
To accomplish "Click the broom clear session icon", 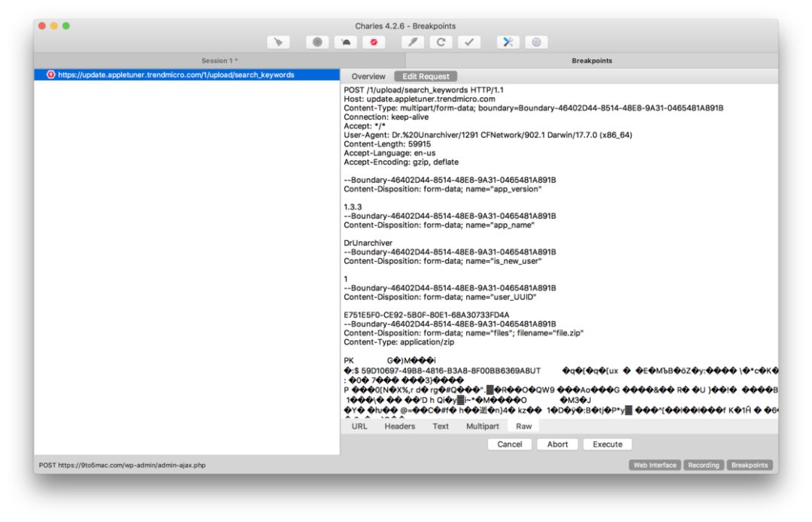I will click(x=278, y=42).
